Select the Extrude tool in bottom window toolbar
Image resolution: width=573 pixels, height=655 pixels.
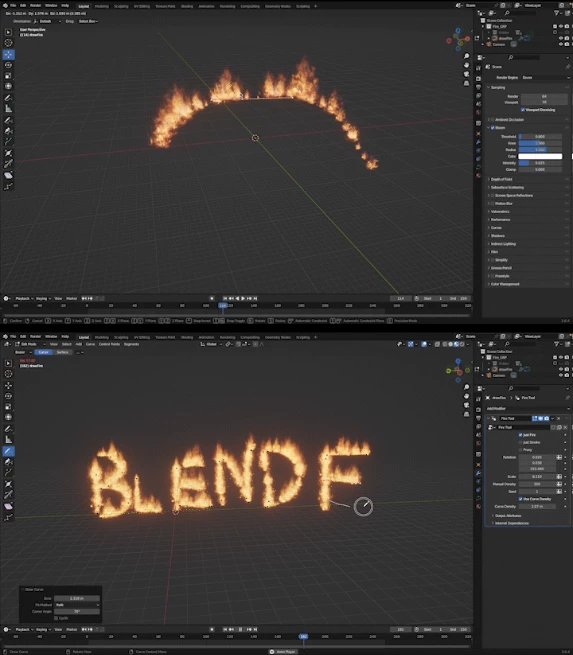[8, 472]
